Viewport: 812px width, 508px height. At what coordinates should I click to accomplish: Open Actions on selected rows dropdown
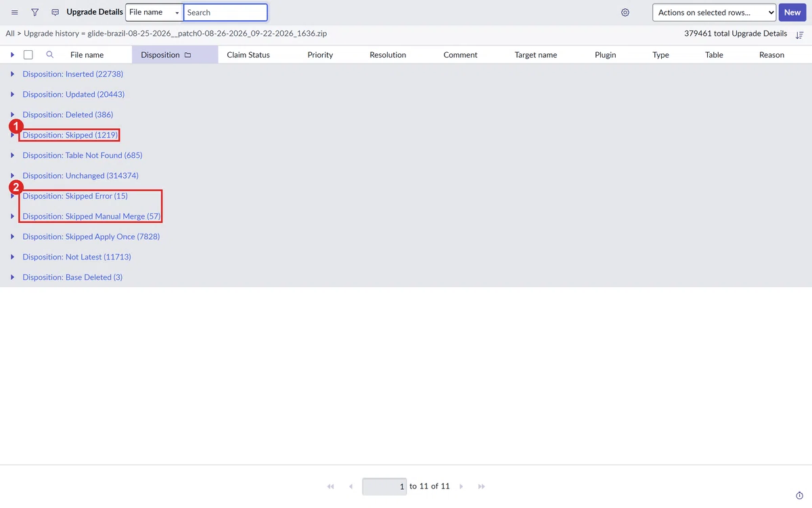714,12
